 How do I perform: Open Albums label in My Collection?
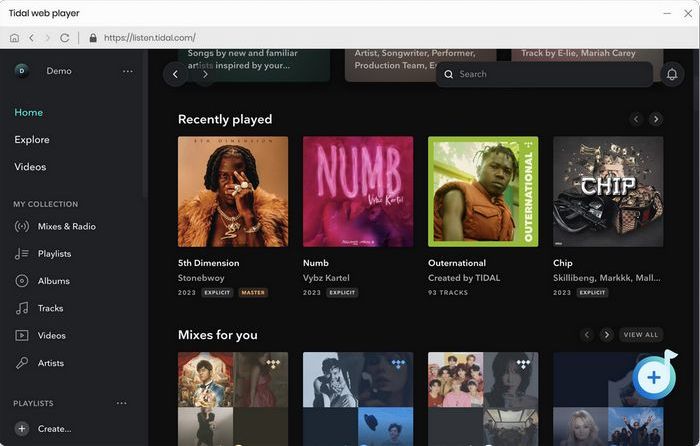[x=54, y=281]
